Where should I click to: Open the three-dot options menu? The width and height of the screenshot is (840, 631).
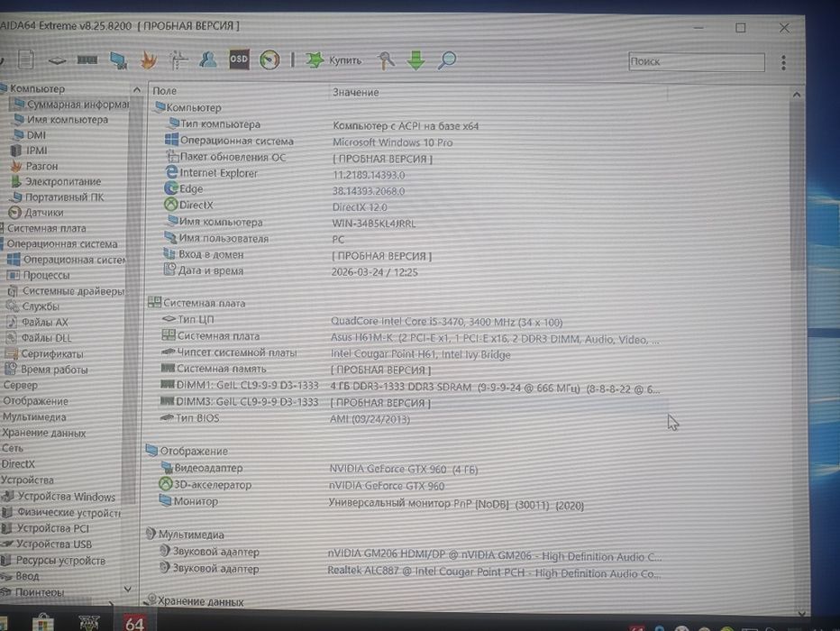(783, 63)
